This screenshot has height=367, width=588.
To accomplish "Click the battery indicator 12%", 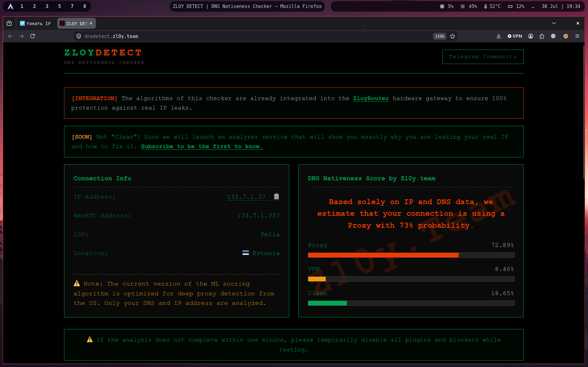I will [516, 6].
